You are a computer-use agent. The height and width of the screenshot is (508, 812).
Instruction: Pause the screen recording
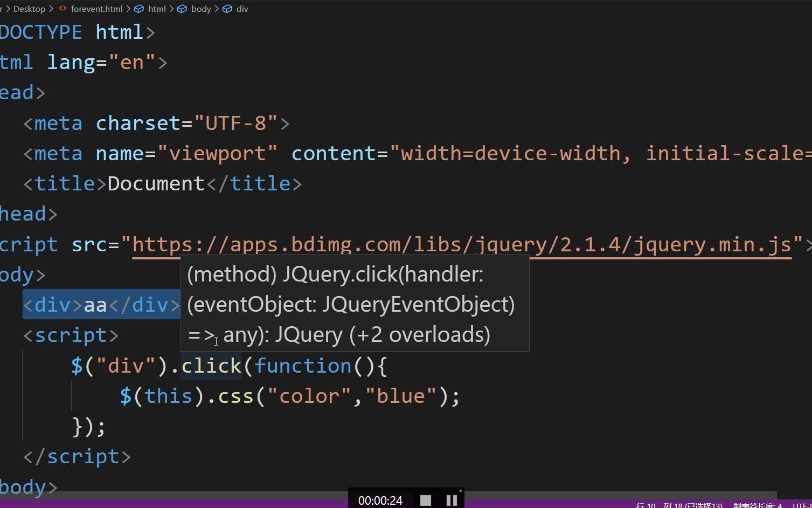pyautogui.click(x=452, y=499)
